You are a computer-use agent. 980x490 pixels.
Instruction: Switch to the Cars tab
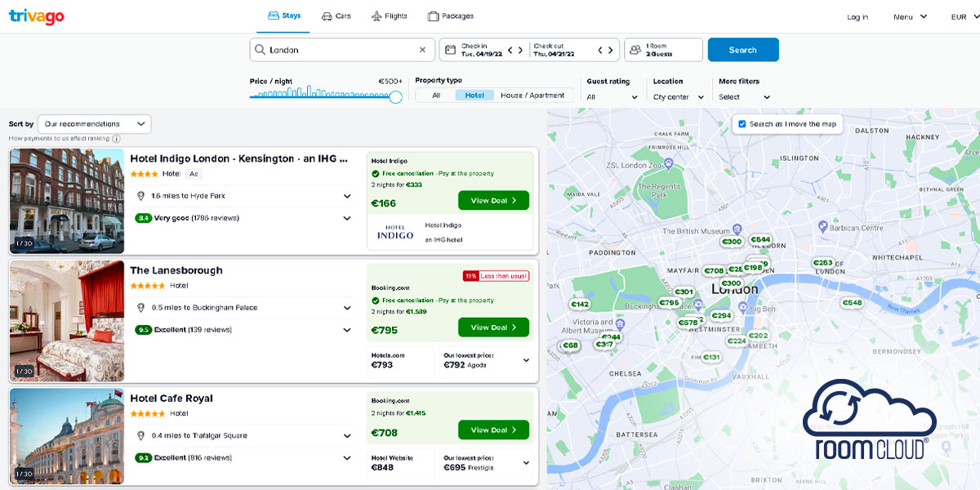click(336, 16)
